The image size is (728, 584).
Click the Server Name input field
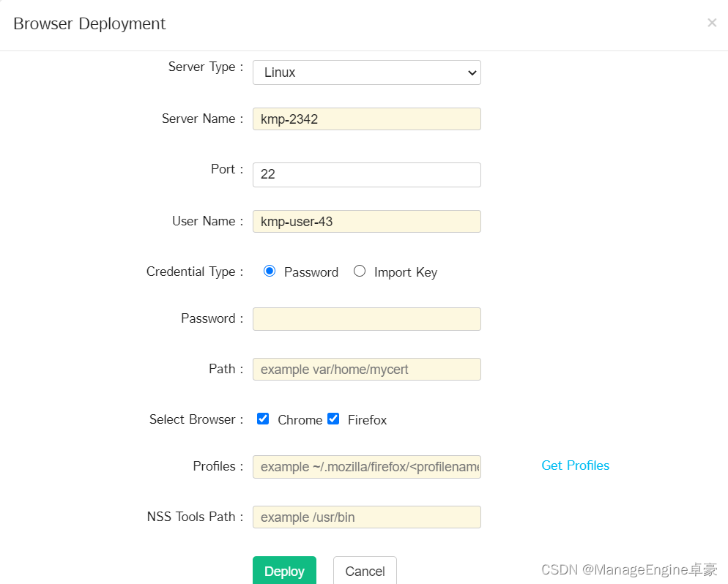(x=367, y=119)
